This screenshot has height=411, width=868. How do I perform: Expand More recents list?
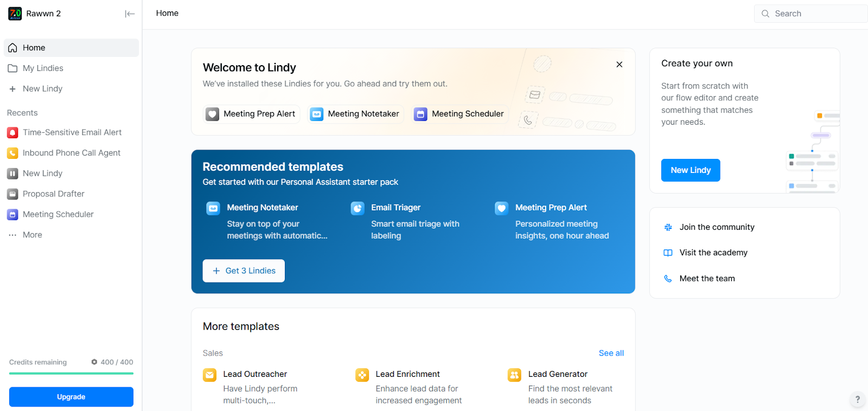(71, 235)
